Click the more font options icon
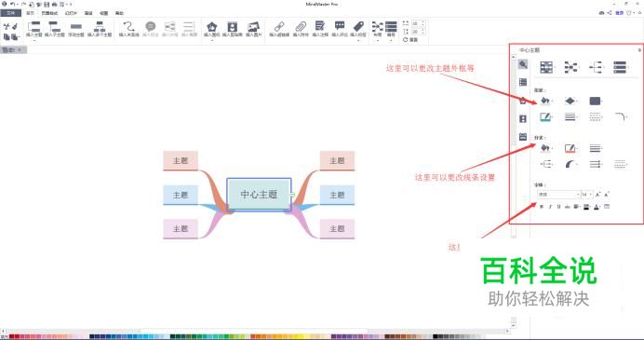 607,207
